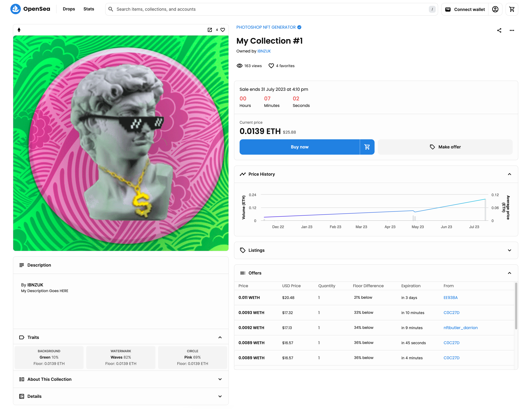Toggle the heart next to 4 favorites
Viewport: 532px width, 410px height.
271,66
